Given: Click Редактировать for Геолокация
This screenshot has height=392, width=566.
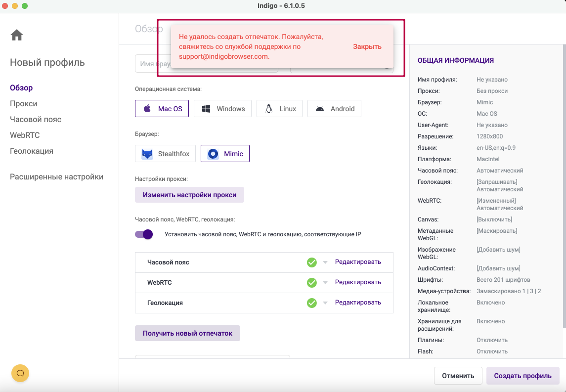Looking at the screenshot, I should (x=358, y=303).
